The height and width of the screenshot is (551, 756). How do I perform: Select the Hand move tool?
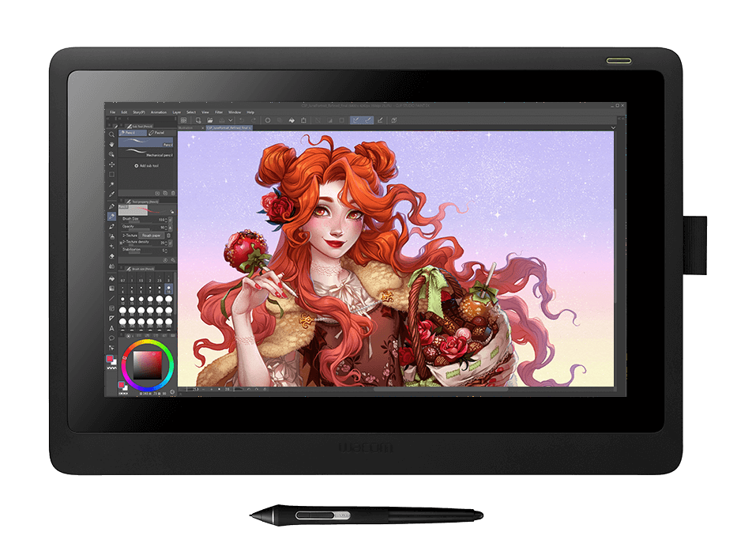(112, 145)
